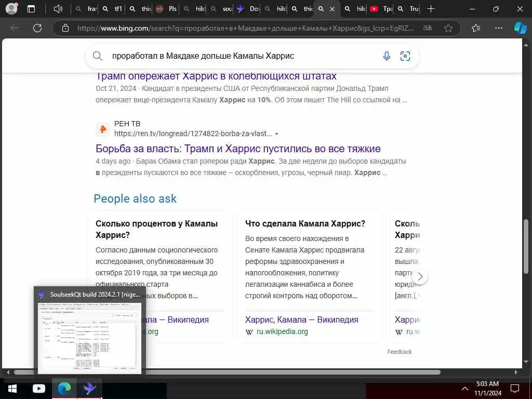Switch to the 'Tru' tab
Image resolution: width=532 pixels, height=399 pixels.
click(409, 9)
